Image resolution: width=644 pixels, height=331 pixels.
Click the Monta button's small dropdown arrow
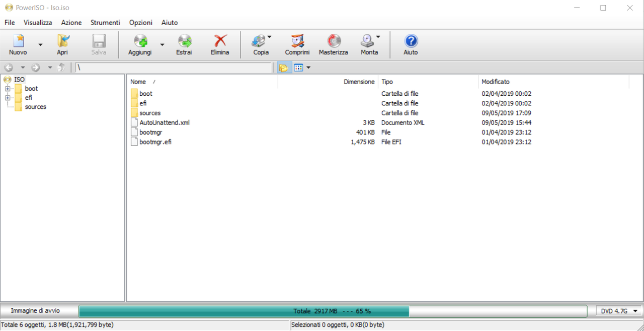coord(378,37)
